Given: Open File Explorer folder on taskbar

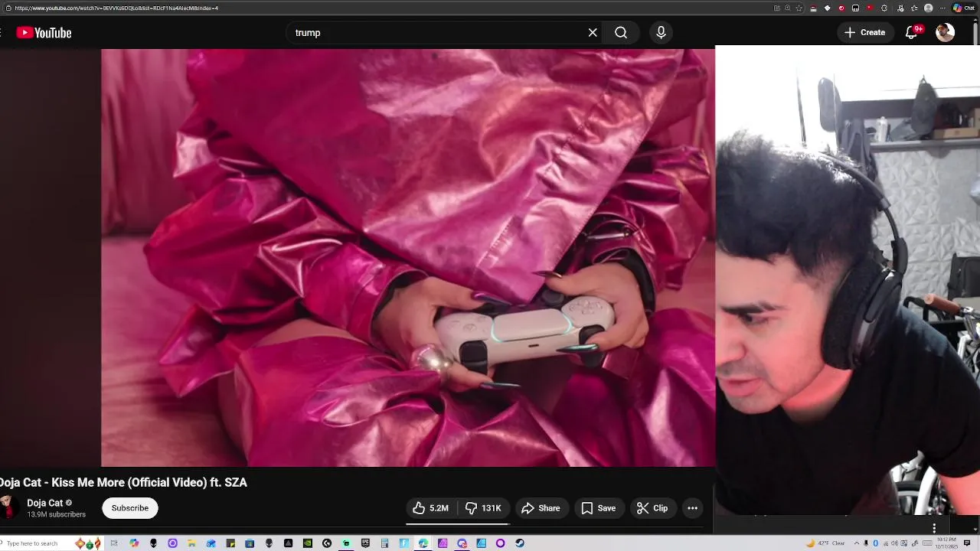Looking at the screenshot, I should coord(191,543).
